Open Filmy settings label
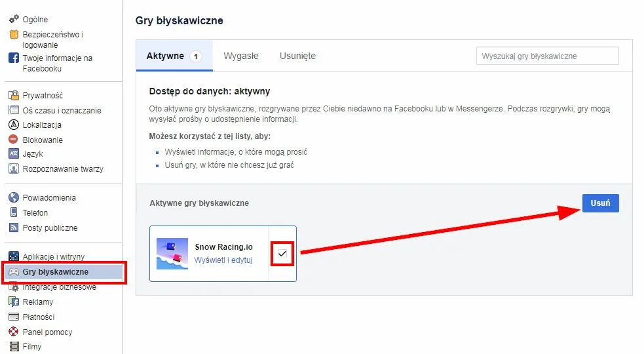 click(x=32, y=347)
